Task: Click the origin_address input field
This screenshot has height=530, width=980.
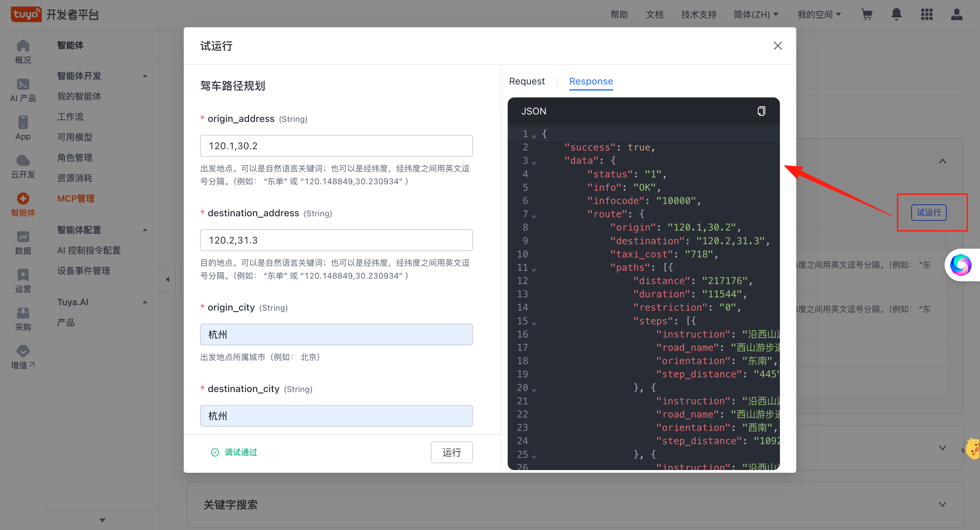Action: (x=336, y=146)
